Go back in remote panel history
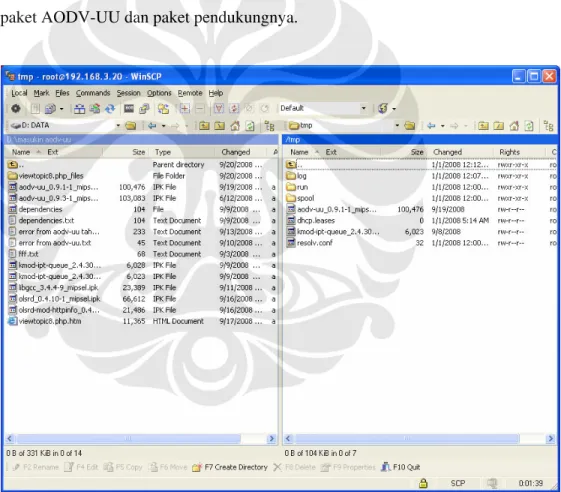The image size is (561, 492). (x=431, y=126)
